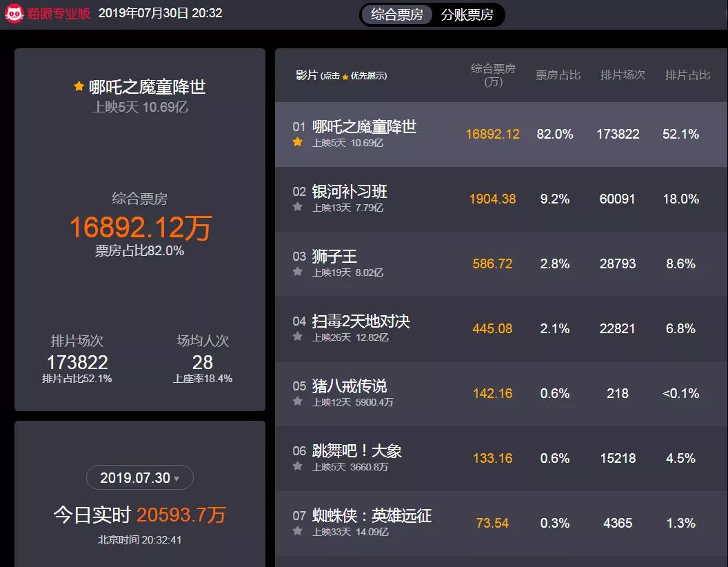Sort by the 综合票房 column
728x567 pixels.
(x=491, y=75)
